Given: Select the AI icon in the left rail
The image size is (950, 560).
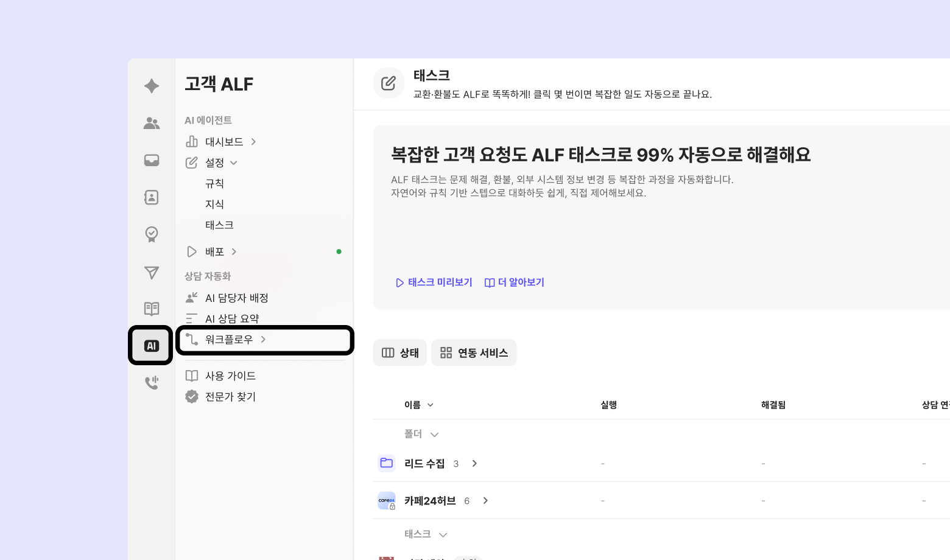Looking at the screenshot, I should 151,346.
